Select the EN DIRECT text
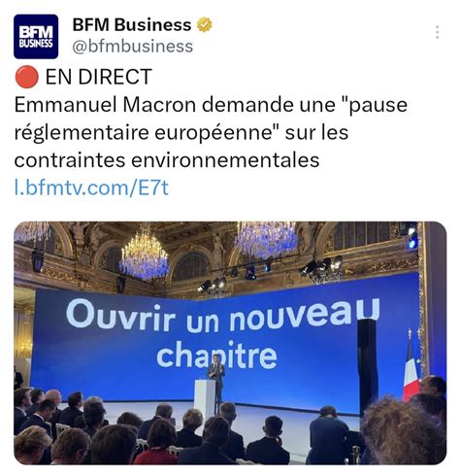 [x=99, y=77]
